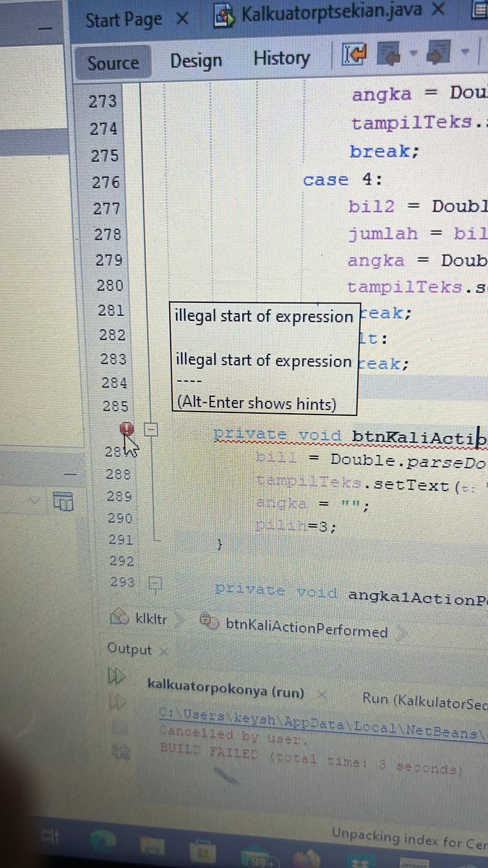Click the left side panel window icon

pos(64,501)
